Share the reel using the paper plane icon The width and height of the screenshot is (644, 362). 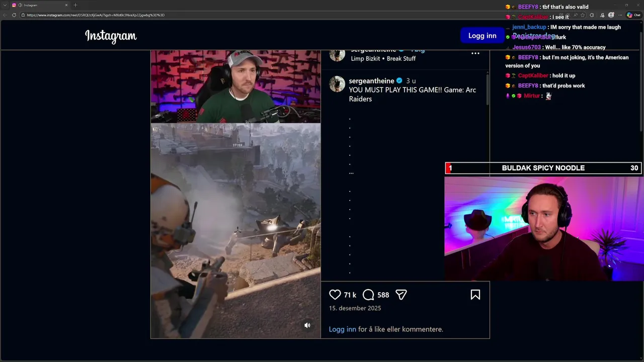(401, 295)
